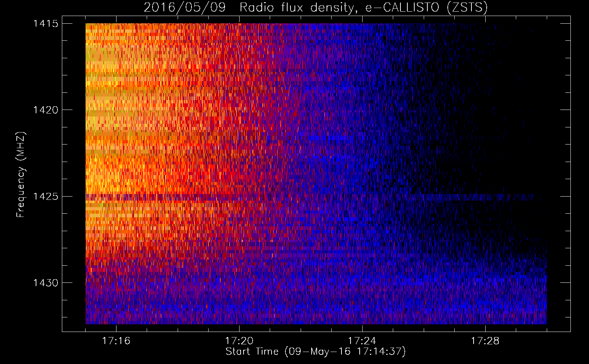Click the "Start Time (09-May-16 17:14:37)" label

(x=316, y=352)
